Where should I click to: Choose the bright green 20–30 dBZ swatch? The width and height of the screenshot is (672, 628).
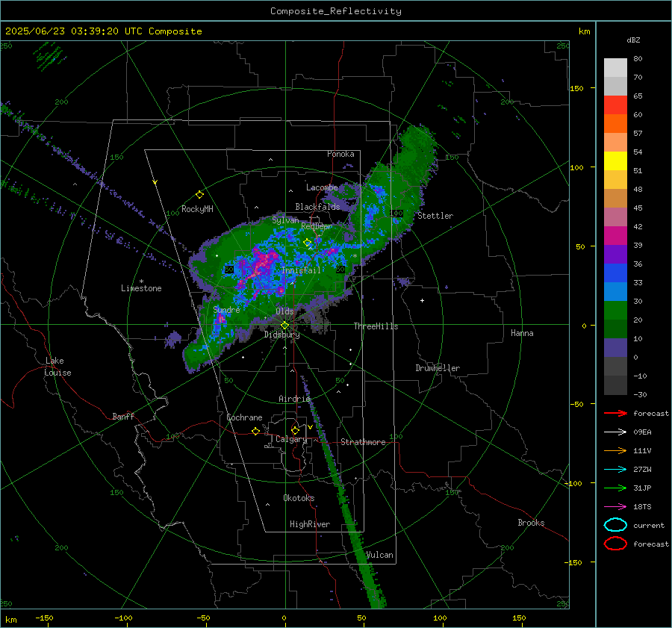click(615, 311)
